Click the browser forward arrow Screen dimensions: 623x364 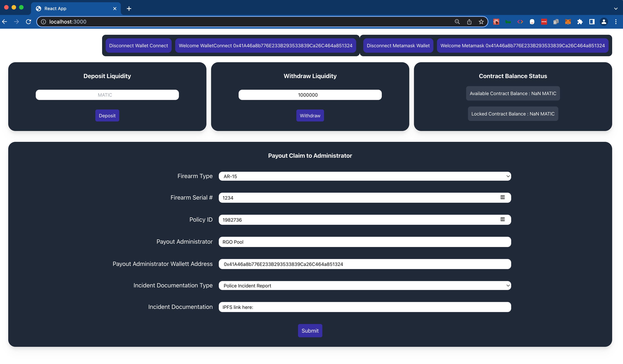[16, 22]
